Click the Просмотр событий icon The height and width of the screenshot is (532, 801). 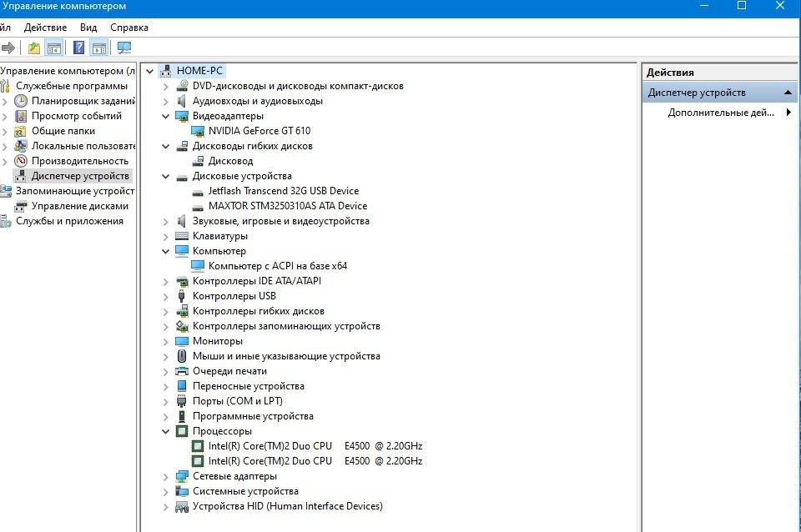pos(20,116)
